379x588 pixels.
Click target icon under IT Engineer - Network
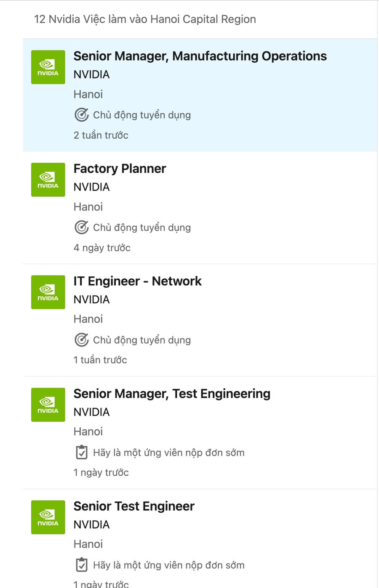point(81,340)
